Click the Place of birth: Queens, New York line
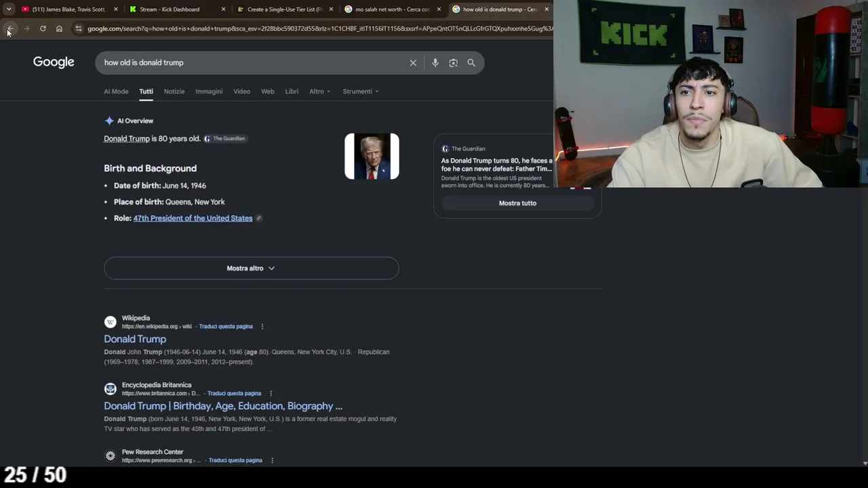Screen dimensions: 868x488 169,202
